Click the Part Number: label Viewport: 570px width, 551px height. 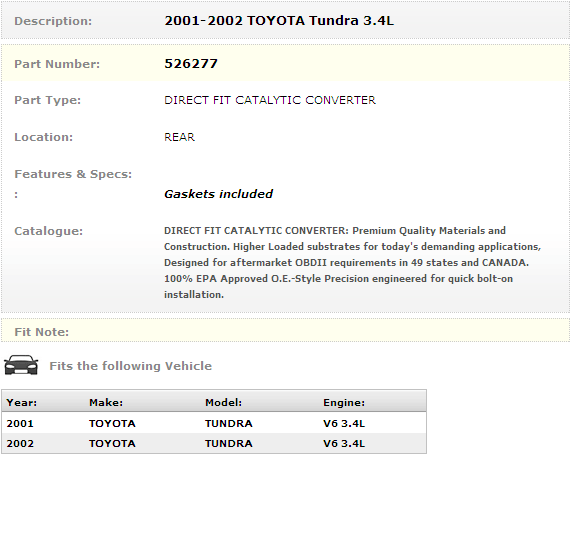tap(57, 64)
